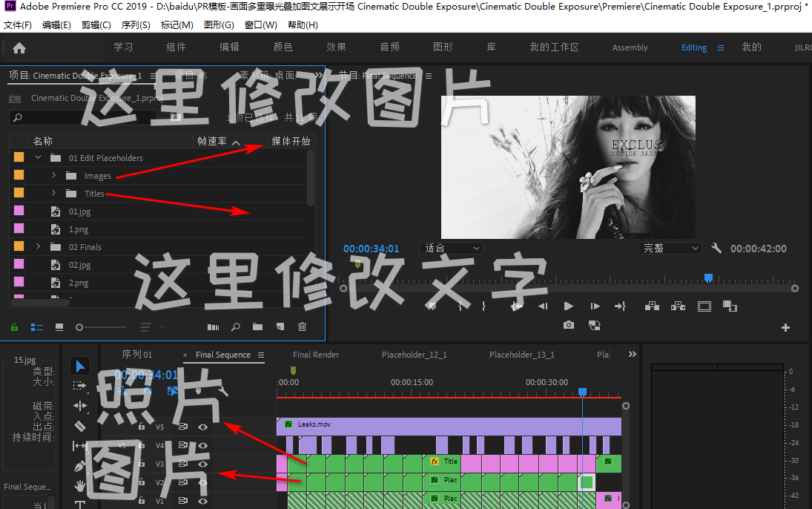812x509 pixels.
Task: Expand the 02 Finals bin
Action: coord(38,246)
